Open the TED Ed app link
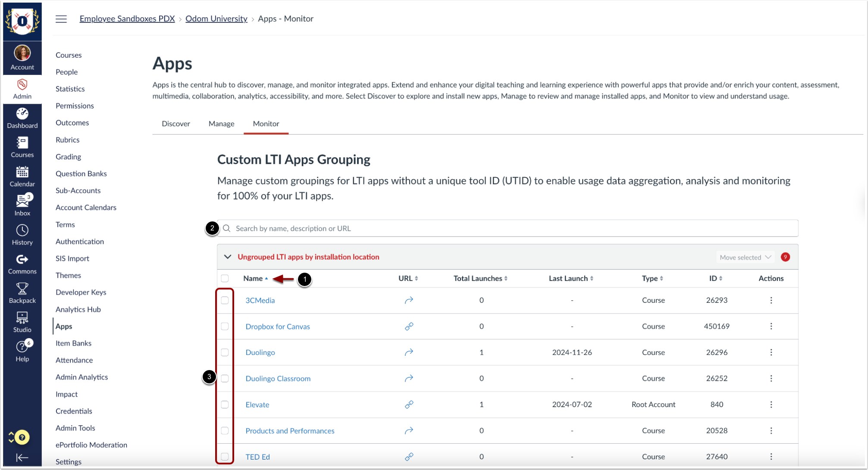 257,457
